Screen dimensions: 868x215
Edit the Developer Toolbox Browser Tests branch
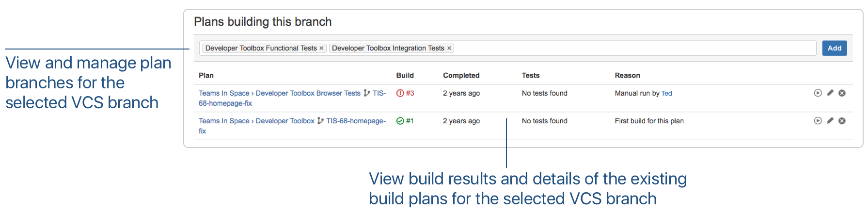click(830, 93)
